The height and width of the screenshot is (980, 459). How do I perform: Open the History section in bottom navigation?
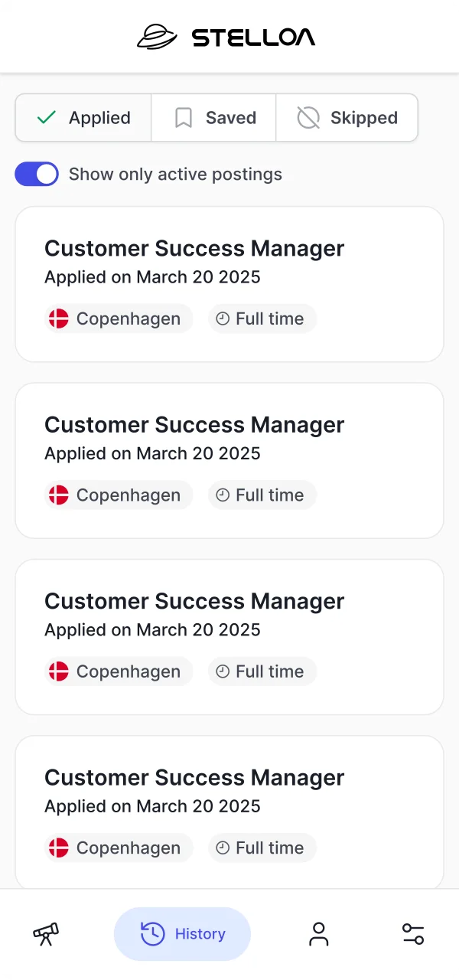182,933
